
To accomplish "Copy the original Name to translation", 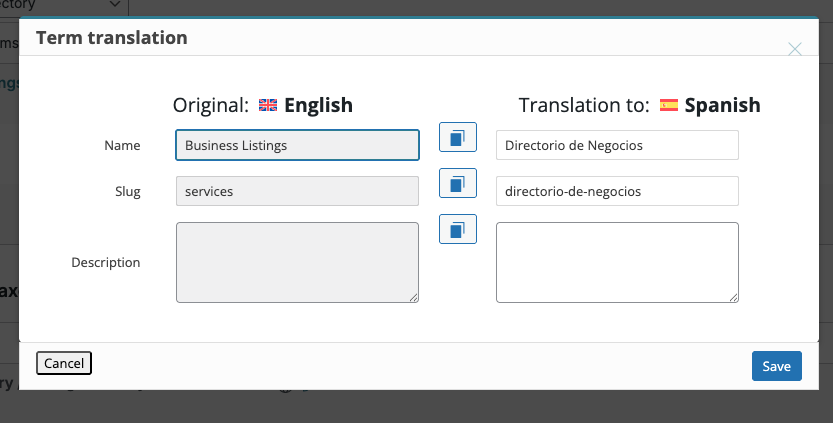I will click(457, 137).
